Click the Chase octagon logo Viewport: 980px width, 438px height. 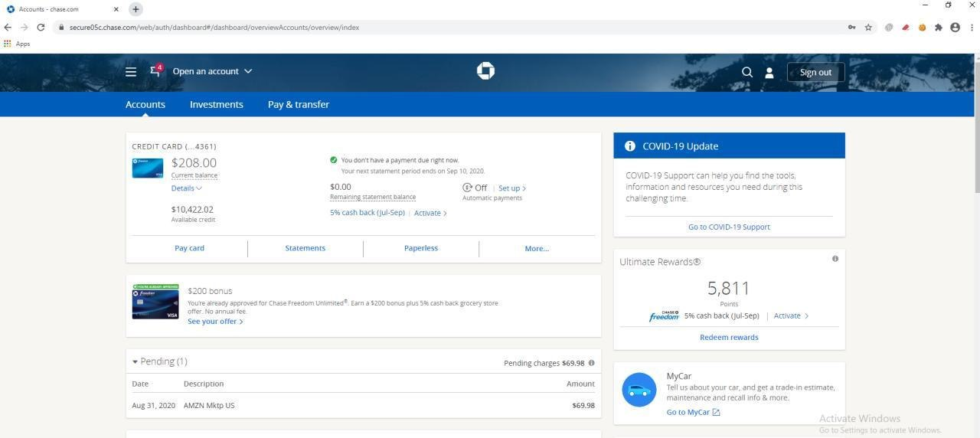485,71
